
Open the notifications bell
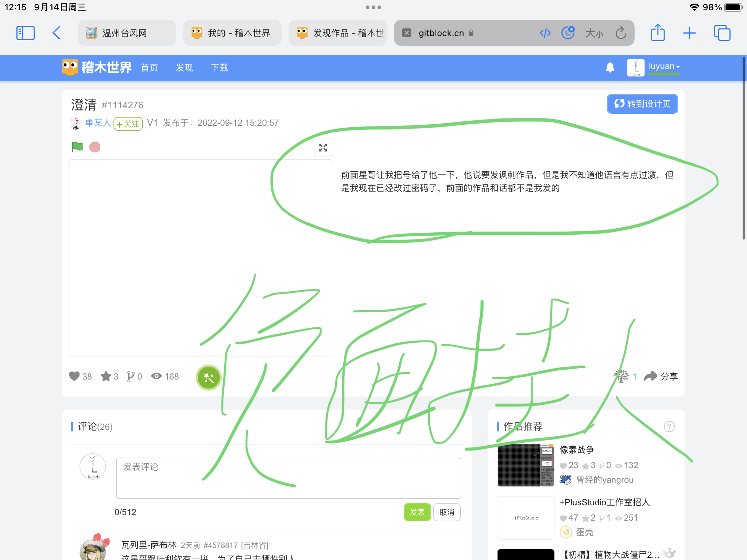[610, 67]
